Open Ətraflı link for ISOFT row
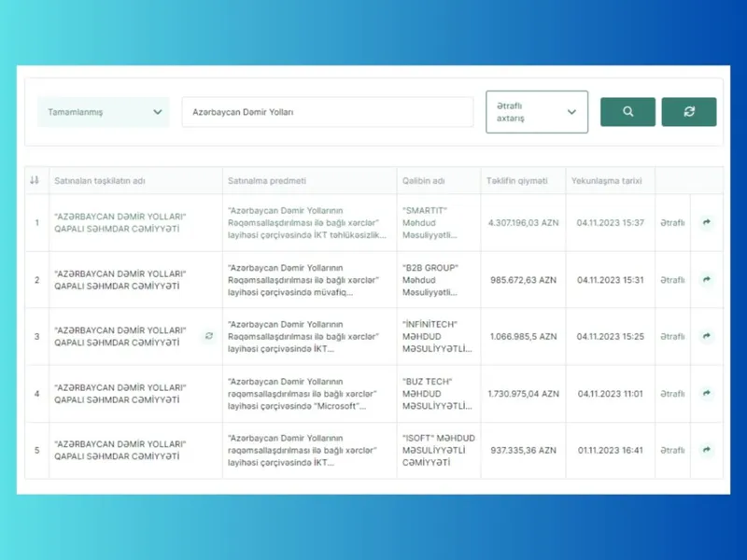 click(x=672, y=450)
